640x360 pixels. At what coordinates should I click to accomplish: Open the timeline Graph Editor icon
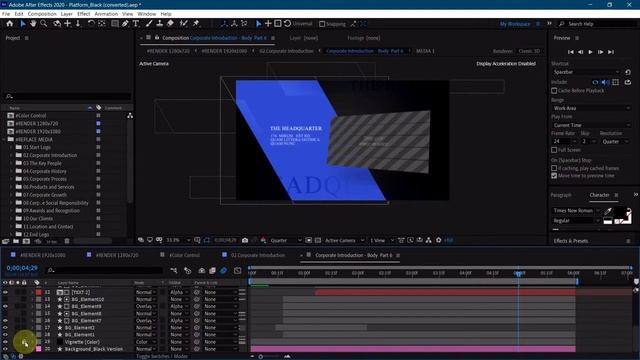(x=238, y=271)
